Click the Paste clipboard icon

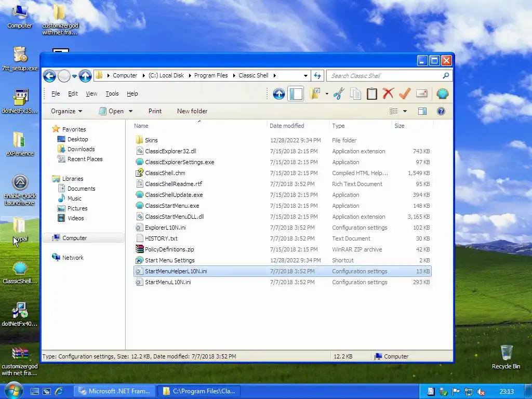(x=371, y=94)
